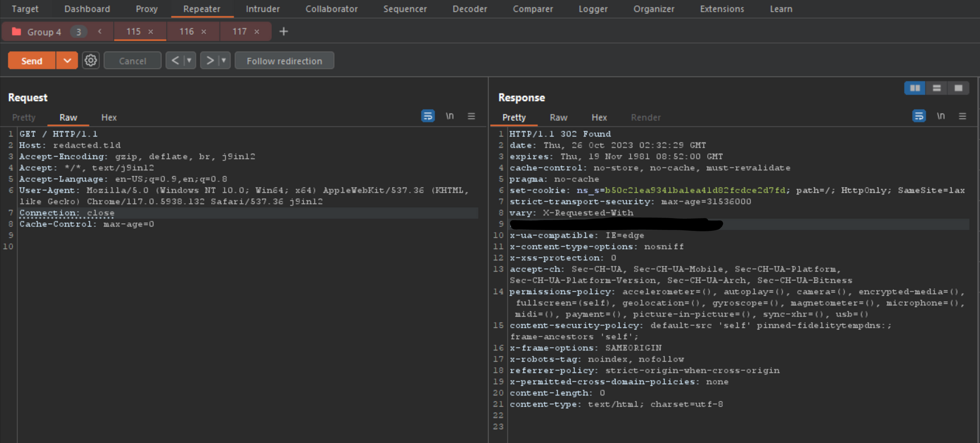Close Repeater tab 116
This screenshot has height=443, width=980.
coord(204,32)
